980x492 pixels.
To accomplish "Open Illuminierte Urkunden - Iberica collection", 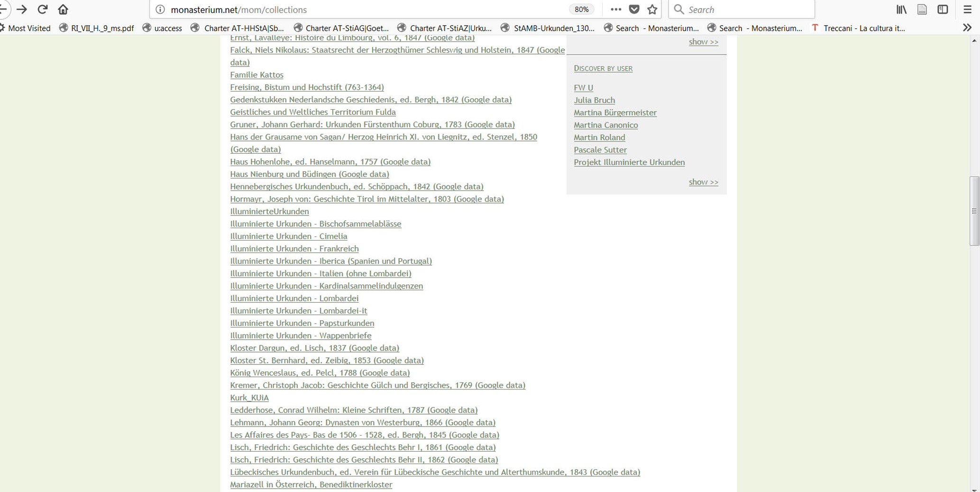I will tap(331, 261).
